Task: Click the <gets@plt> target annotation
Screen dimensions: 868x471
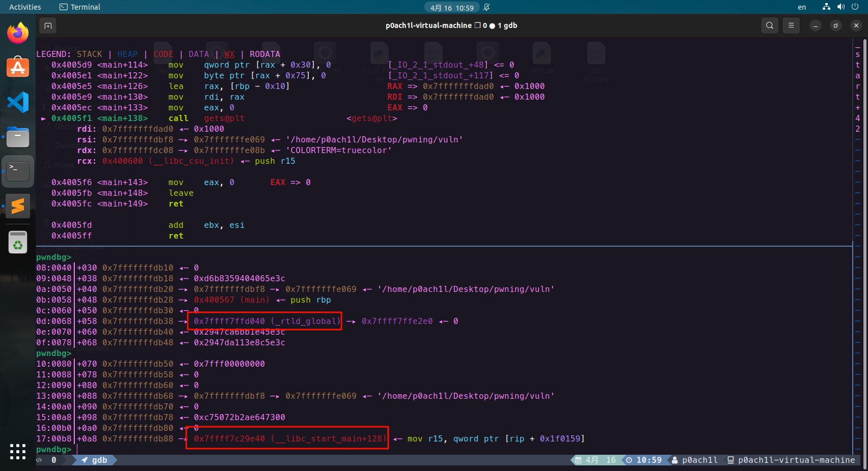Action: (371, 118)
